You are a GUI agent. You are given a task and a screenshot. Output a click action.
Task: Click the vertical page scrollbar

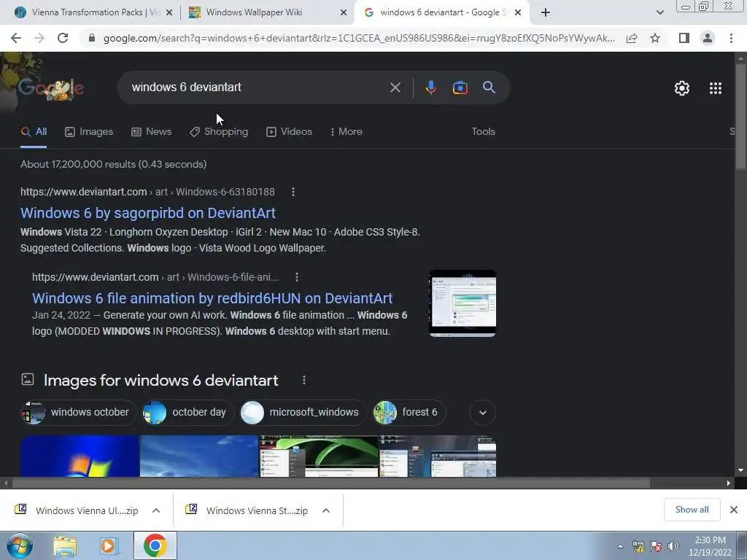(x=741, y=117)
